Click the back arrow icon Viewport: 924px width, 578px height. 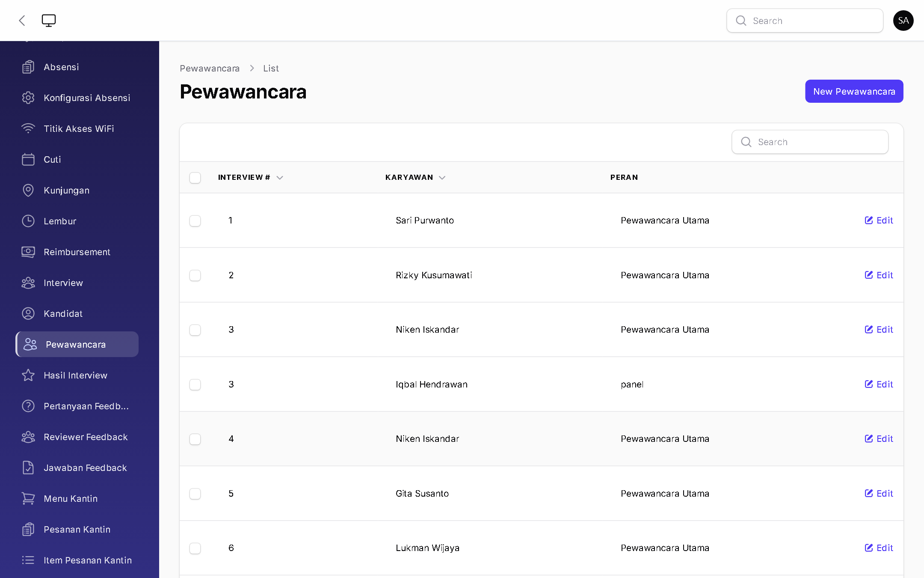pos(22,21)
